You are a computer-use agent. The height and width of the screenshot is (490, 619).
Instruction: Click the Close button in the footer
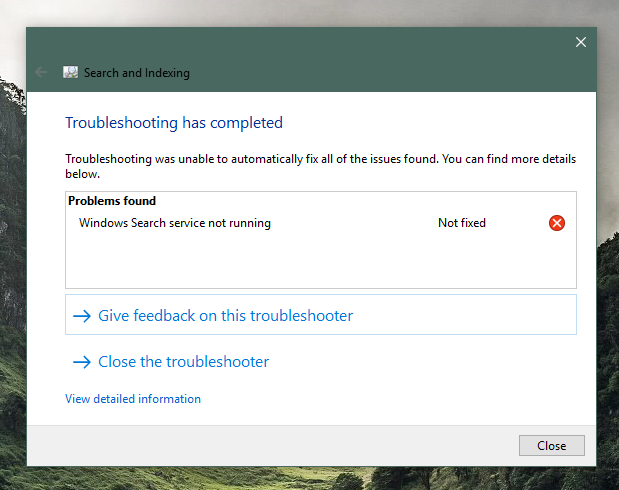tap(551, 445)
